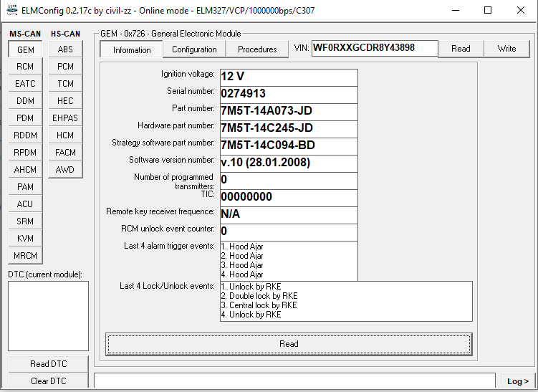This screenshot has width=538, height=392.
Task: Click the DTC current module list box
Action: [48, 316]
